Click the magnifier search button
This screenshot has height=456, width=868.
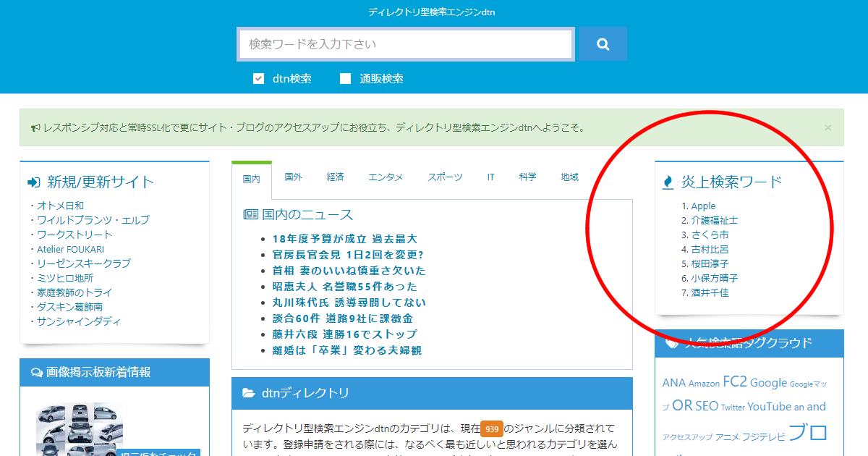pos(603,44)
